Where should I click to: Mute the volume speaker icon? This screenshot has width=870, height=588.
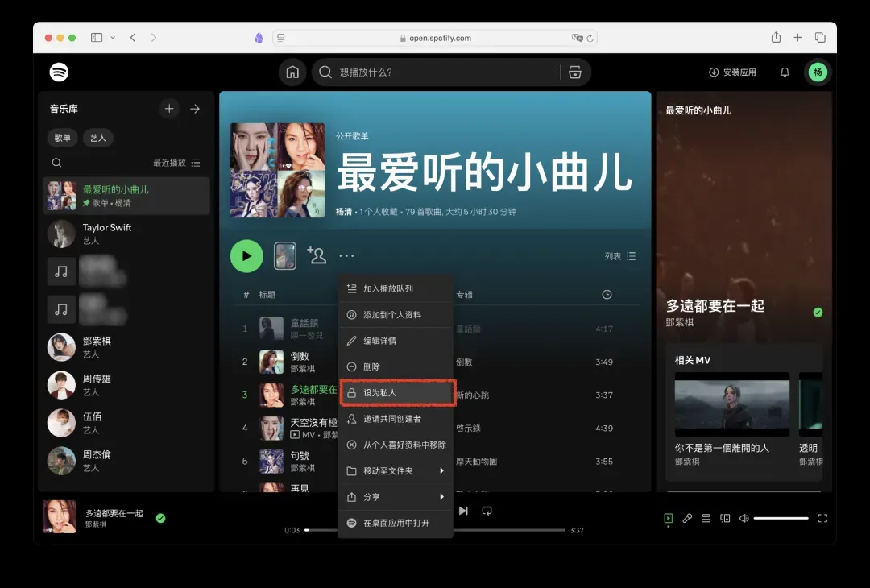coord(744,518)
